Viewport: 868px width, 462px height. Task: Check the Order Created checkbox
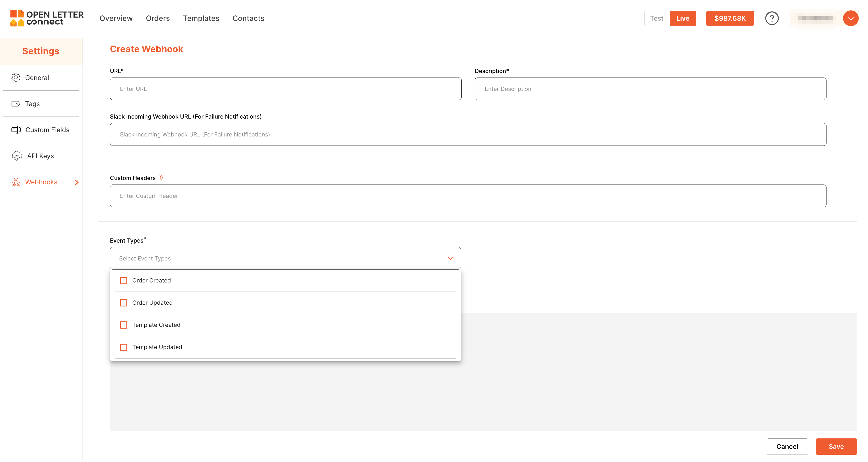tap(124, 280)
